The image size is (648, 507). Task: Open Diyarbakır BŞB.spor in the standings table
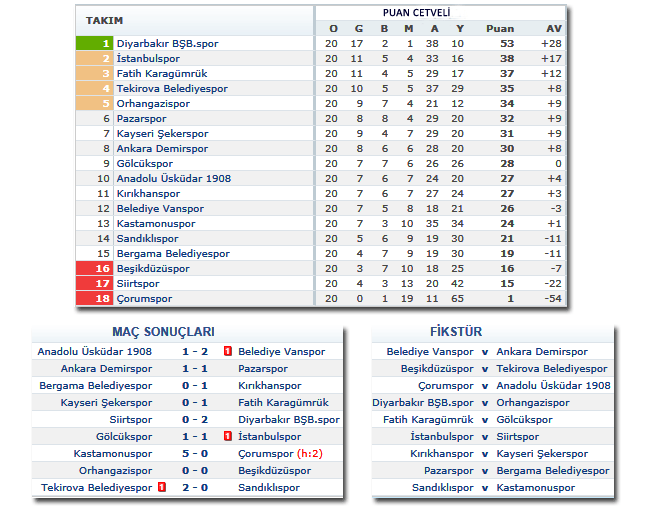coord(167,44)
